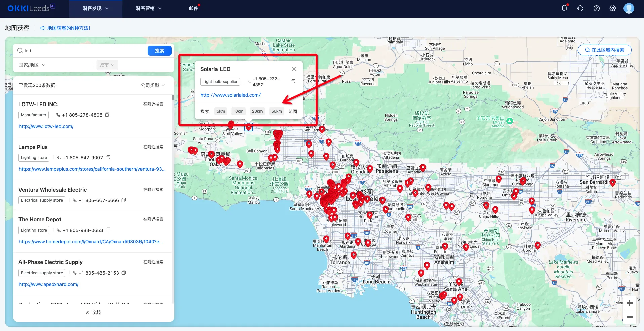Click the green San Antonio mountain marker

510,121
